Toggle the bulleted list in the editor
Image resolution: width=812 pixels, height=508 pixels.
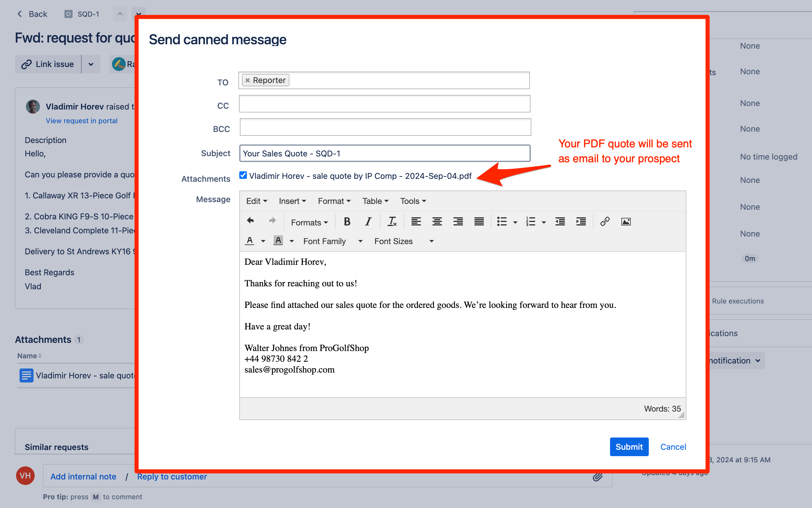(502, 221)
